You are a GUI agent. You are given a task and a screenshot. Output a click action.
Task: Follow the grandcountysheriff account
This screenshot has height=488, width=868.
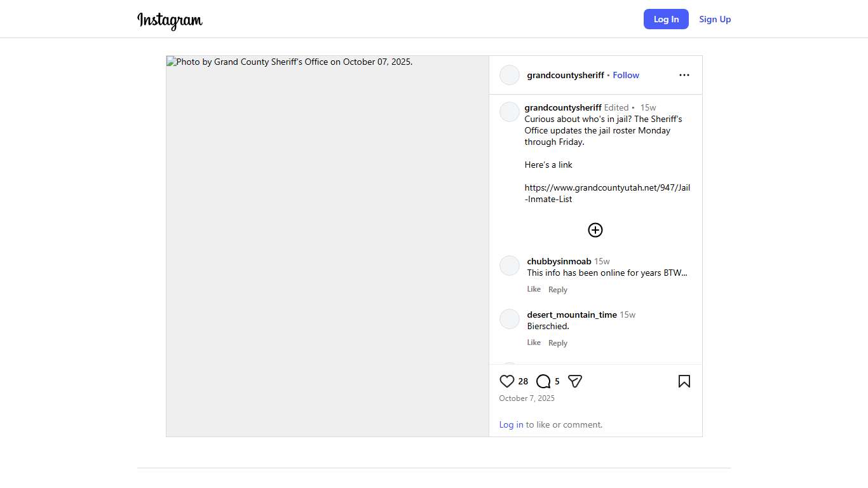click(626, 75)
